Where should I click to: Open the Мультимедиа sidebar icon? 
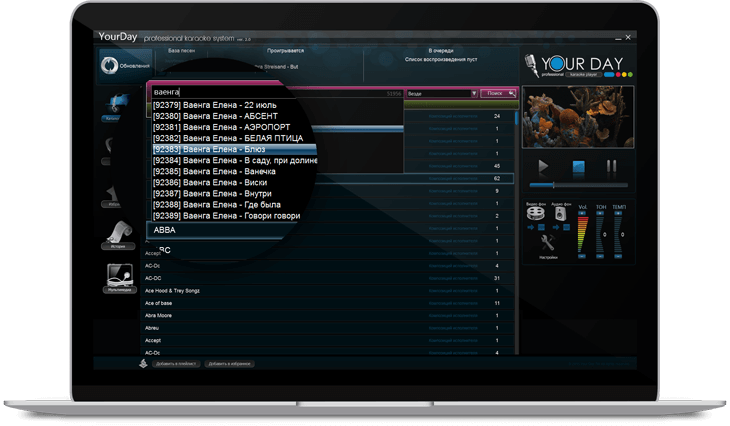[x=118, y=281]
